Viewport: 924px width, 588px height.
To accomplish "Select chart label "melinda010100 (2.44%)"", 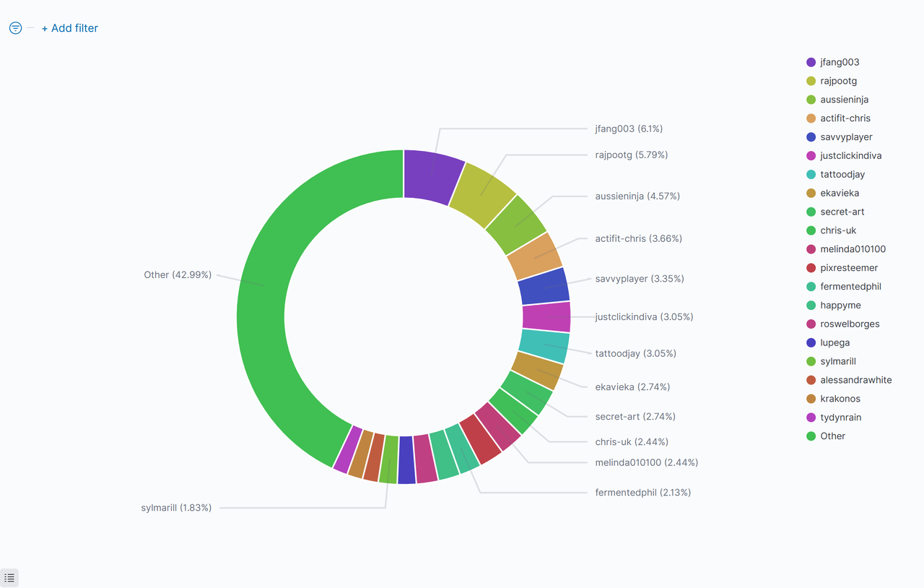I will (647, 462).
